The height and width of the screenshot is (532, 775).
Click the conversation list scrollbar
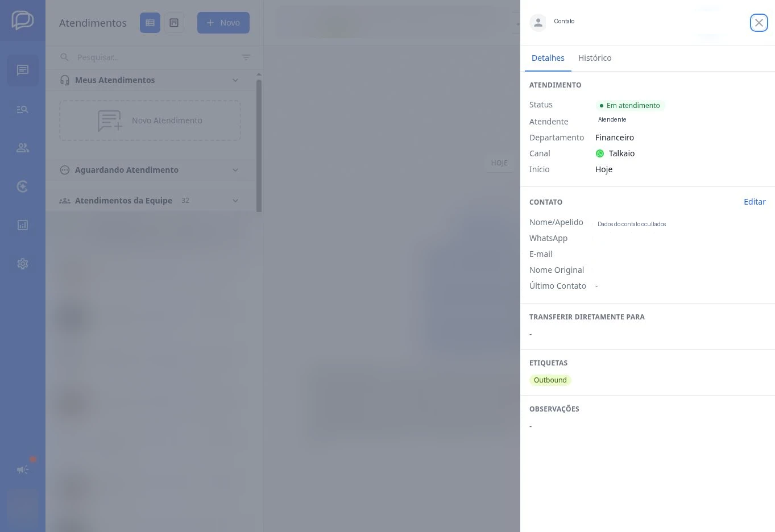pyautogui.click(x=259, y=146)
